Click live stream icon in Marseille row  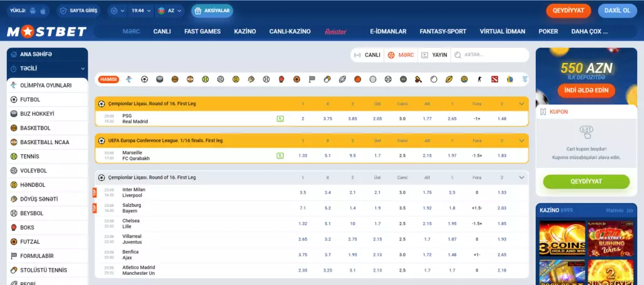click(280, 155)
